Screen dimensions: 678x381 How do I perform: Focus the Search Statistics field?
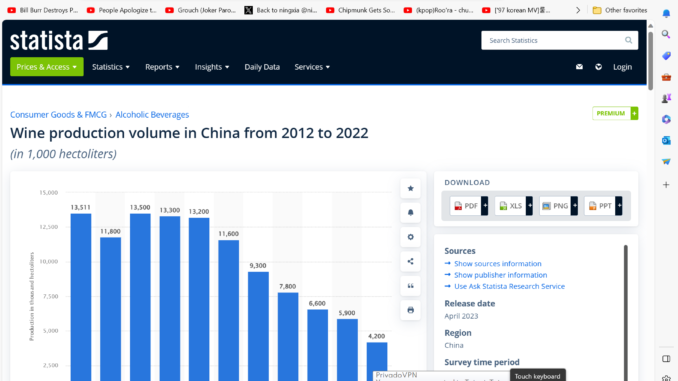(x=560, y=40)
